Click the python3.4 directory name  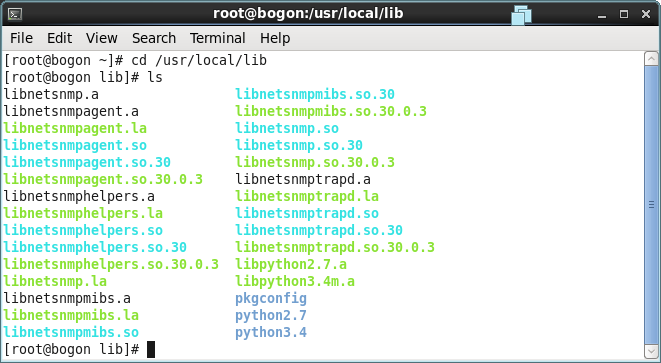pyautogui.click(x=271, y=333)
